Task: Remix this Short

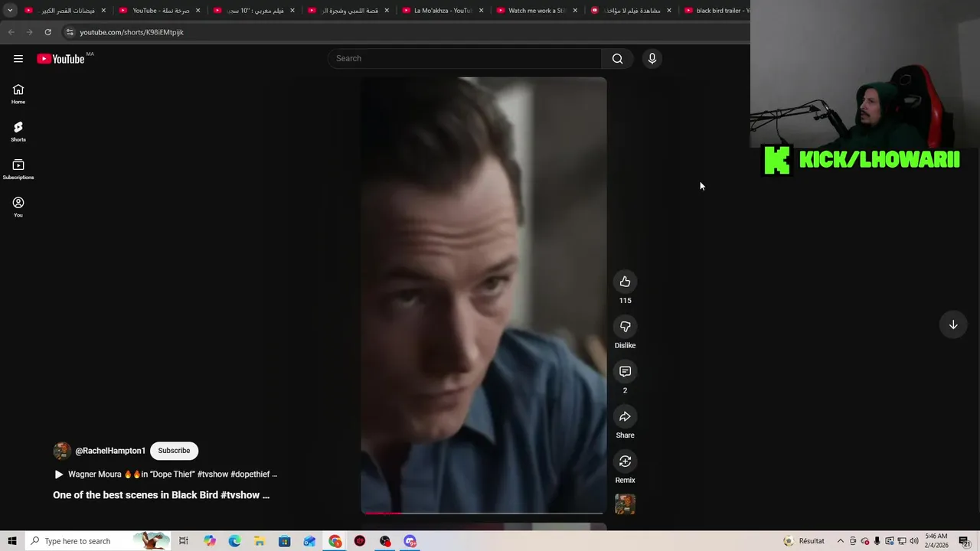Action: click(625, 461)
